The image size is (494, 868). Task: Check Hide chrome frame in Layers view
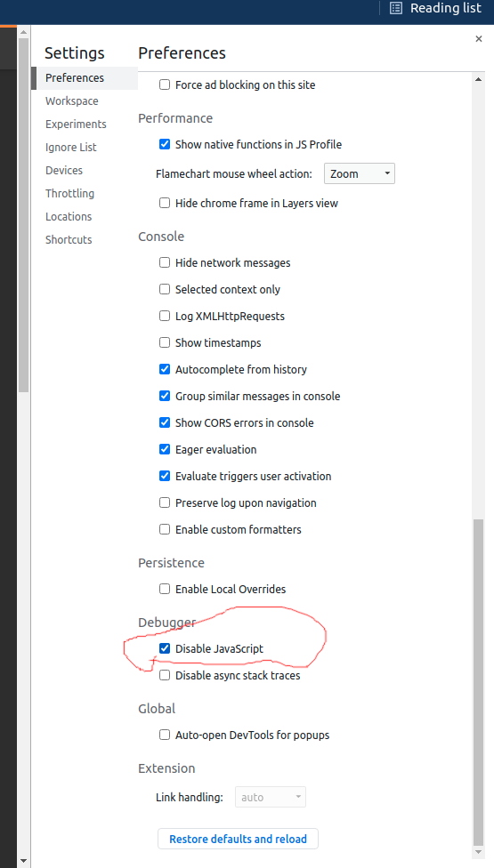[x=165, y=203]
